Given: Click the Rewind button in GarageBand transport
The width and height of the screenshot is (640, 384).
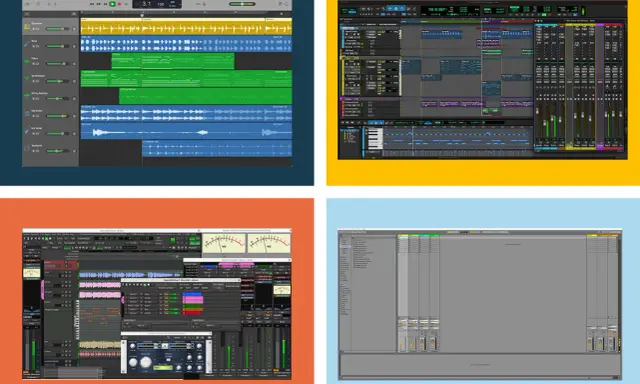Looking at the screenshot, I should coord(92,4).
